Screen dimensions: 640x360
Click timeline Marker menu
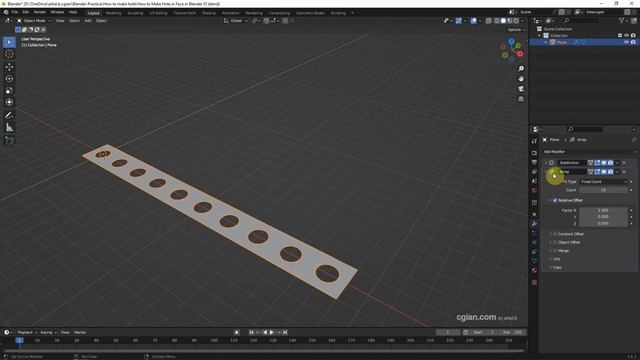click(x=80, y=332)
